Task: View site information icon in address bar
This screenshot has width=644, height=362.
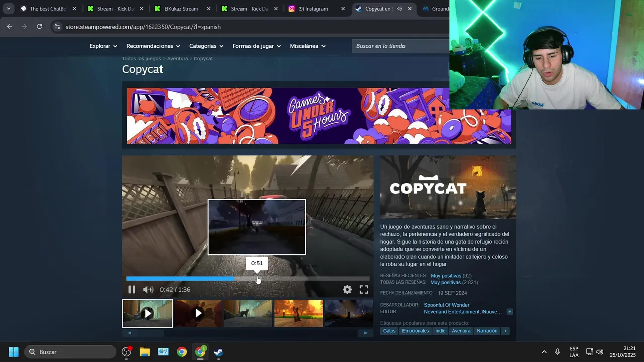Action: 57,27
